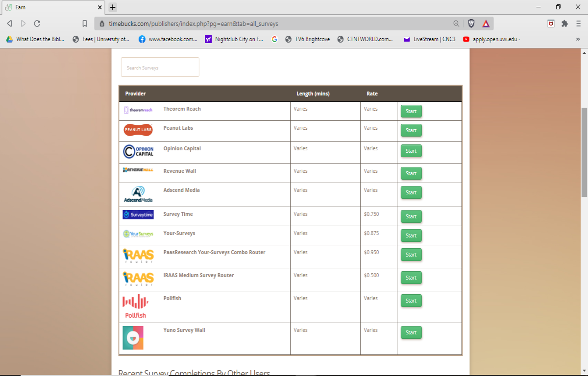Go back with the back arrow
Image resolution: width=588 pixels, height=376 pixels.
coord(9,23)
